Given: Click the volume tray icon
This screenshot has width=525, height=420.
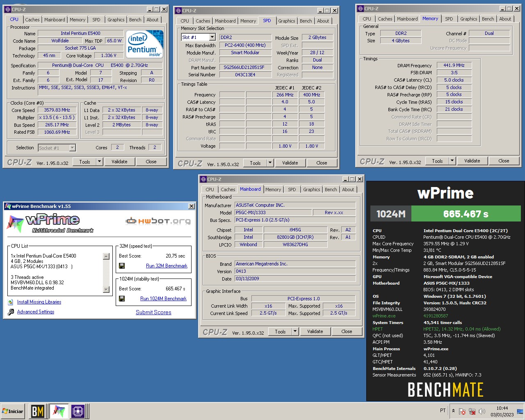Looking at the screenshot, I should [x=482, y=411].
